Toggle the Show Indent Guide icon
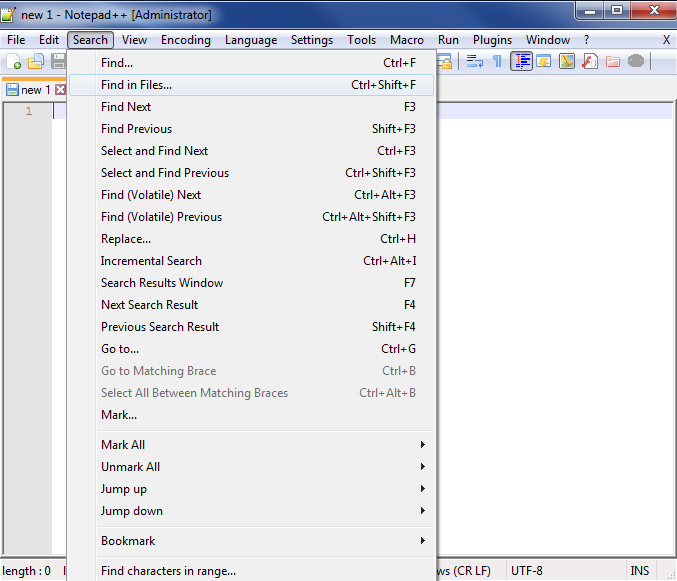Image resolution: width=677 pixels, height=581 pixels. tap(522, 61)
